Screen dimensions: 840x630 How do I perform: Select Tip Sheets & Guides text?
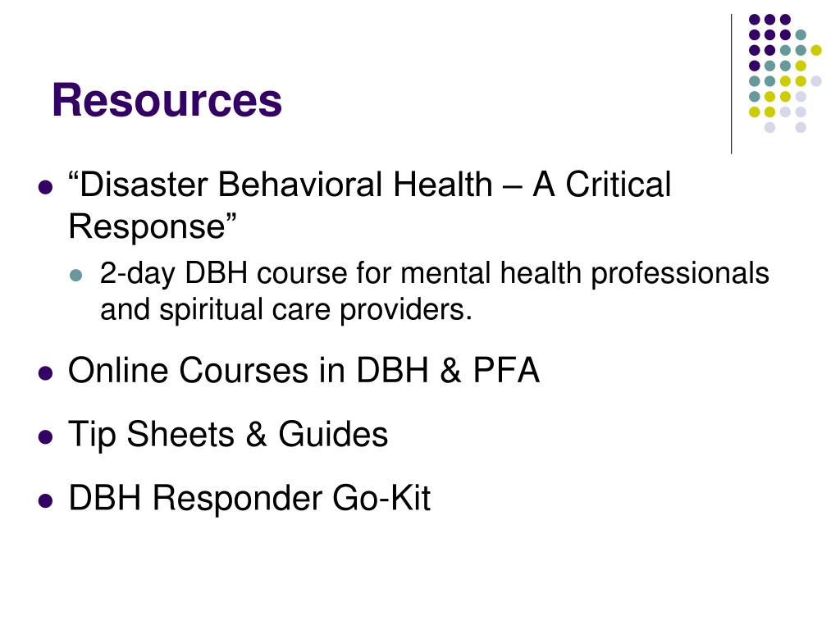(228, 435)
